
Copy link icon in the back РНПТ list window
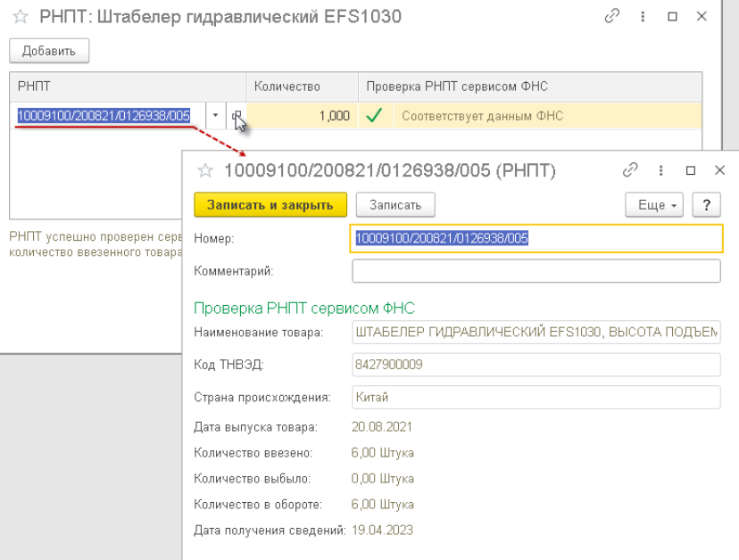[x=611, y=16]
